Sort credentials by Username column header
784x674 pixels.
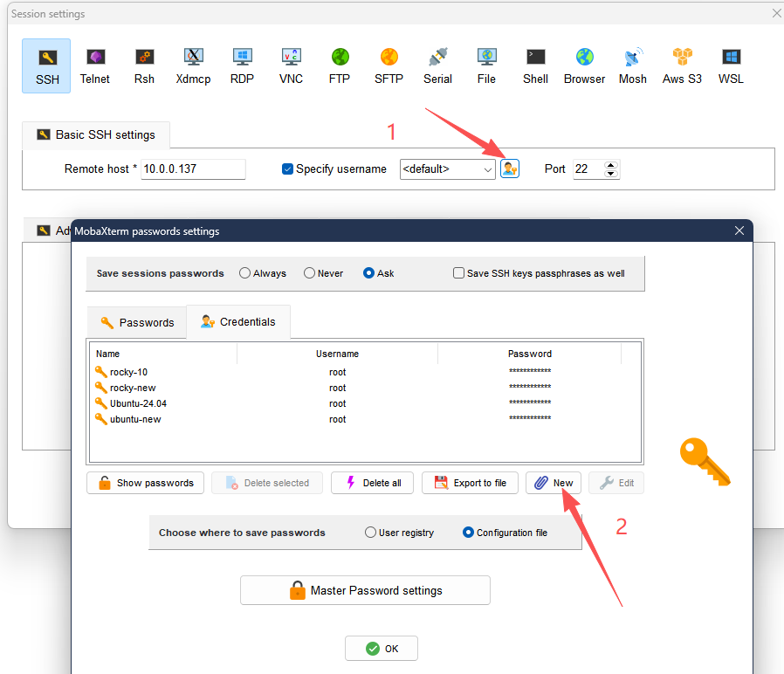[338, 354]
